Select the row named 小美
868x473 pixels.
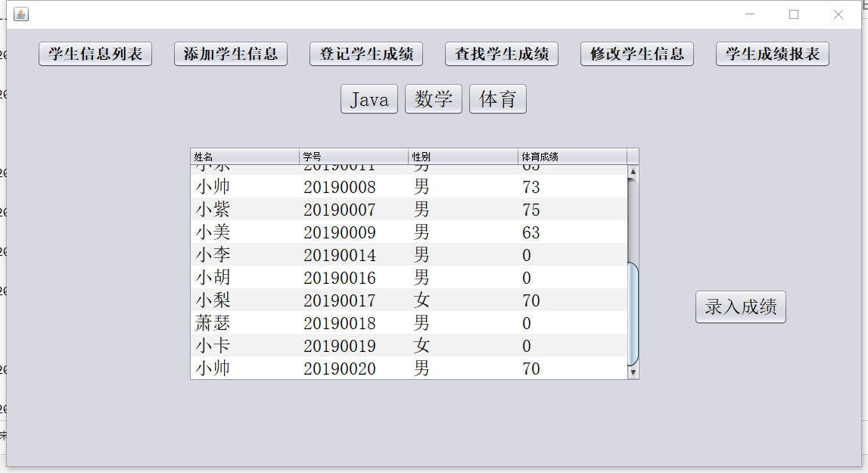coord(409,232)
